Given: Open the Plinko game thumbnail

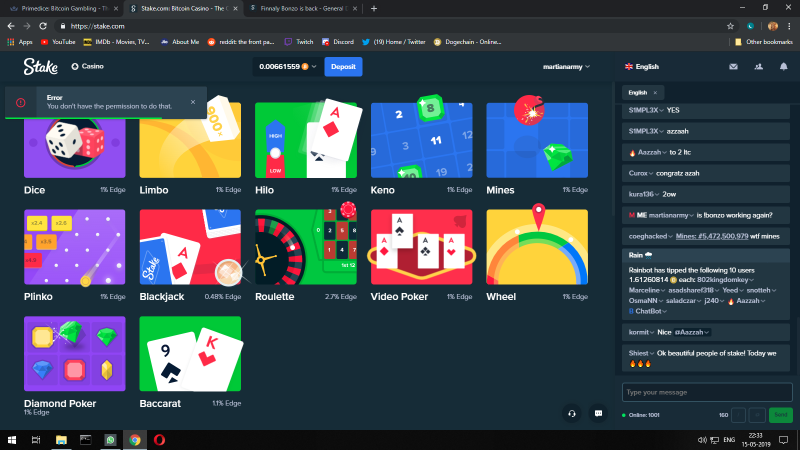Looking at the screenshot, I should tap(74, 247).
